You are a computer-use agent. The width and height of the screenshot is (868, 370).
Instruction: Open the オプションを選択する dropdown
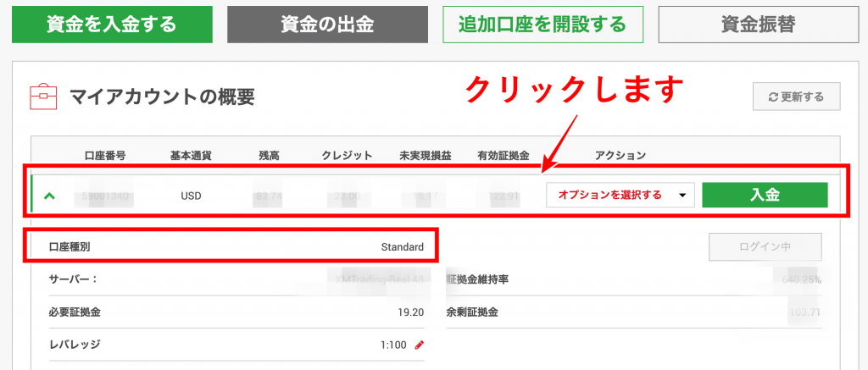[x=620, y=196]
